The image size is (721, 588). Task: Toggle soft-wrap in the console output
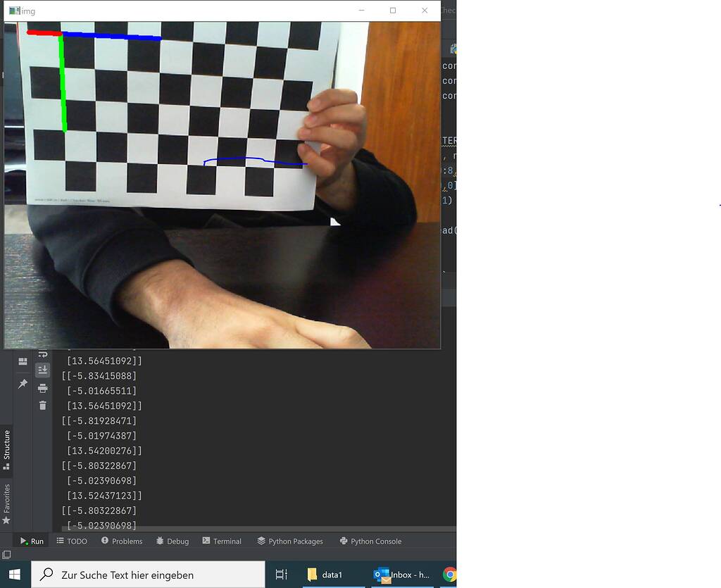click(42, 354)
